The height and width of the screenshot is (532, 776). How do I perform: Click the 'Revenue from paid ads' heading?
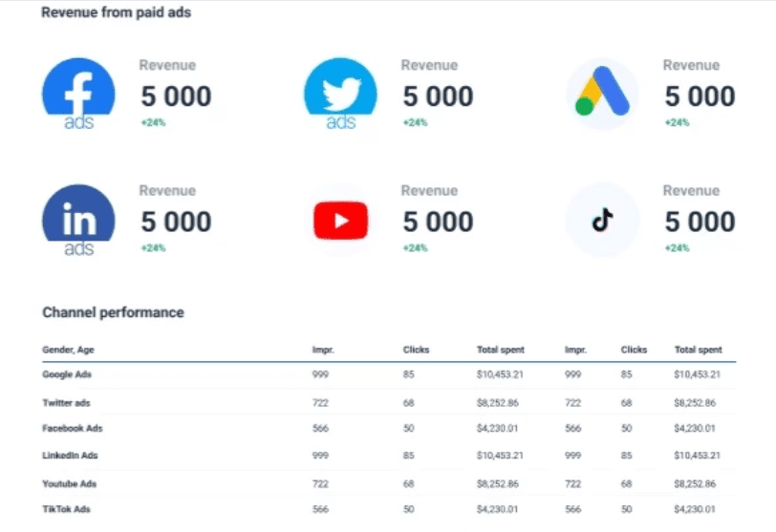pyautogui.click(x=115, y=13)
